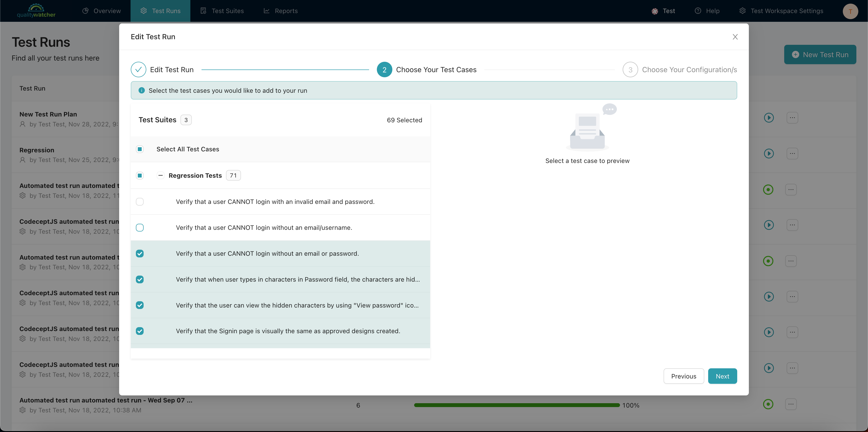Open more options for bottom Wed Sep 07 run
The height and width of the screenshot is (432, 868).
(x=791, y=404)
